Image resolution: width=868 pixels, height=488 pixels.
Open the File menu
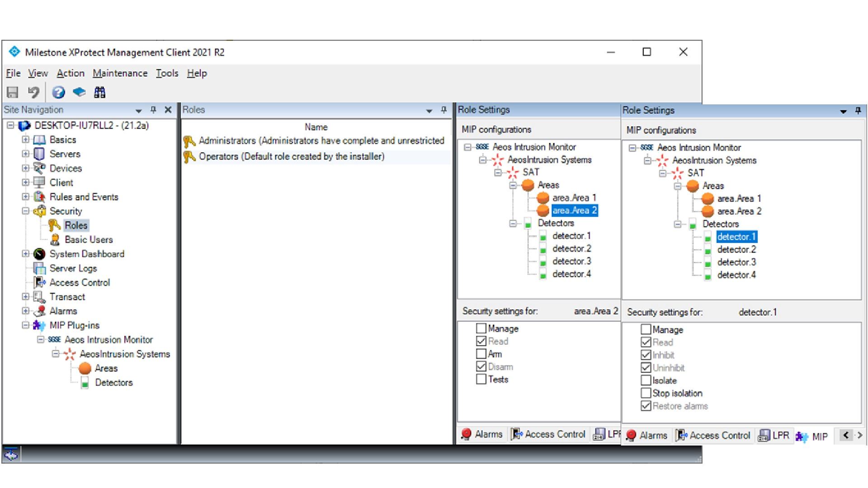tap(13, 73)
